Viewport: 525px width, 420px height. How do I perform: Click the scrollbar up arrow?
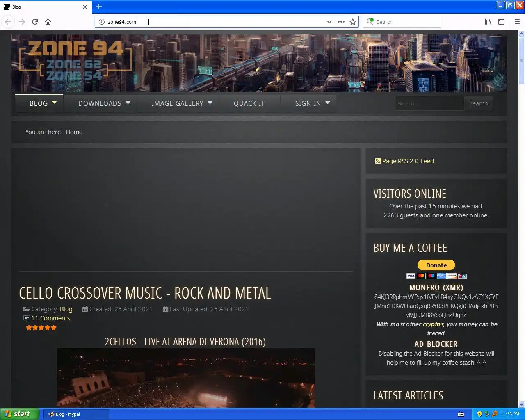coord(521,34)
